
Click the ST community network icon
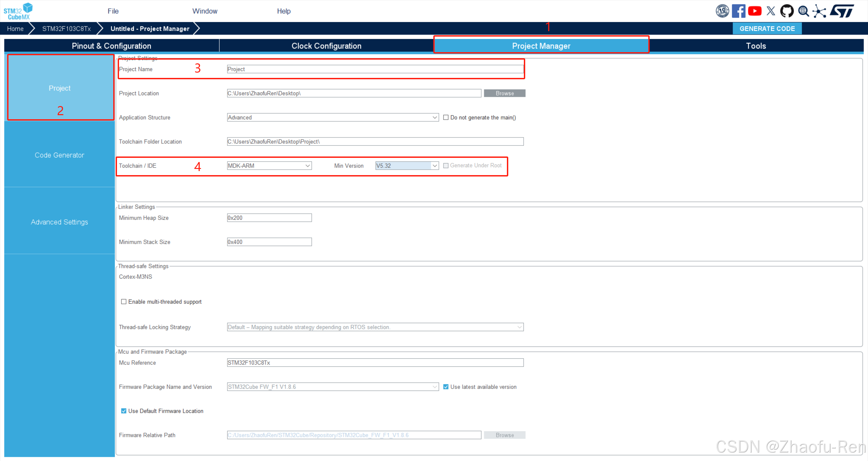819,11
